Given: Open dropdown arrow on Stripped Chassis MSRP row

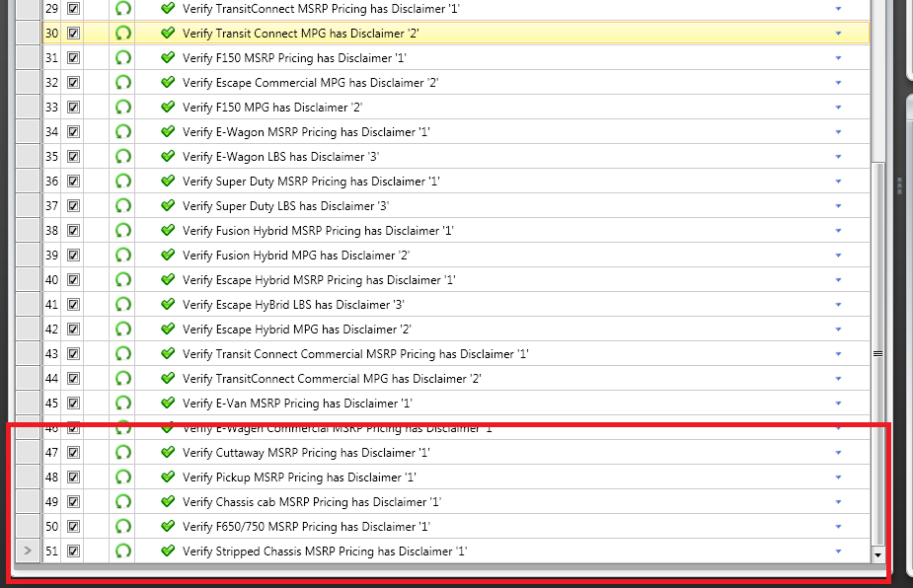Looking at the screenshot, I should [x=838, y=551].
